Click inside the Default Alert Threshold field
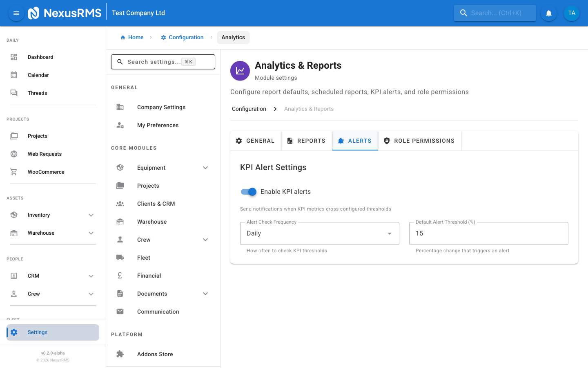588x368 pixels. pyautogui.click(x=488, y=233)
